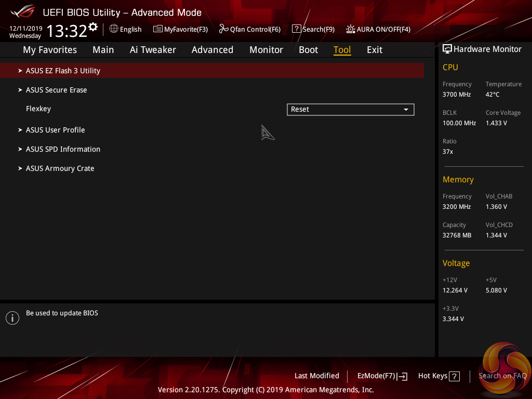Expand ASUS Armoury Crate arrow
The width and height of the screenshot is (532, 399).
click(x=20, y=168)
